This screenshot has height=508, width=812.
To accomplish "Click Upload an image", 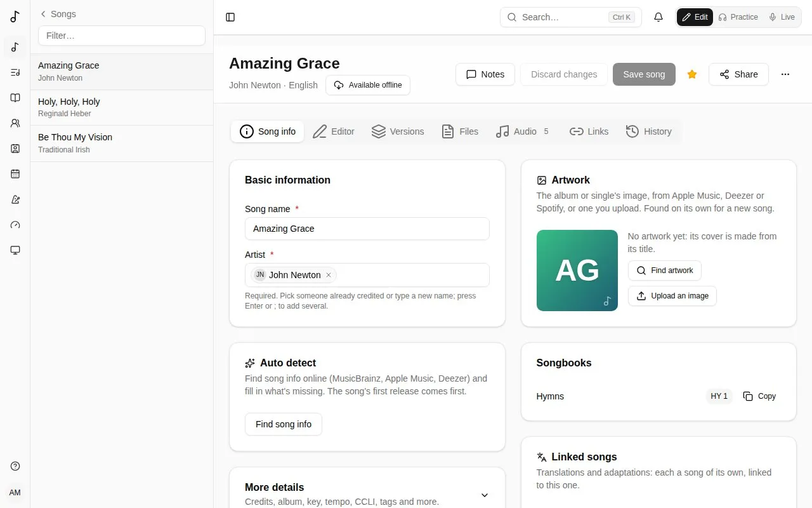I will coord(672,296).
